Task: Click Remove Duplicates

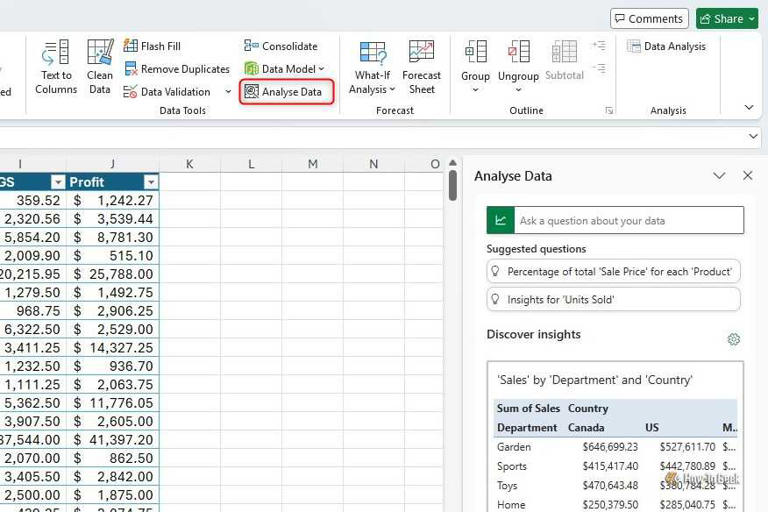Action: 177,69
